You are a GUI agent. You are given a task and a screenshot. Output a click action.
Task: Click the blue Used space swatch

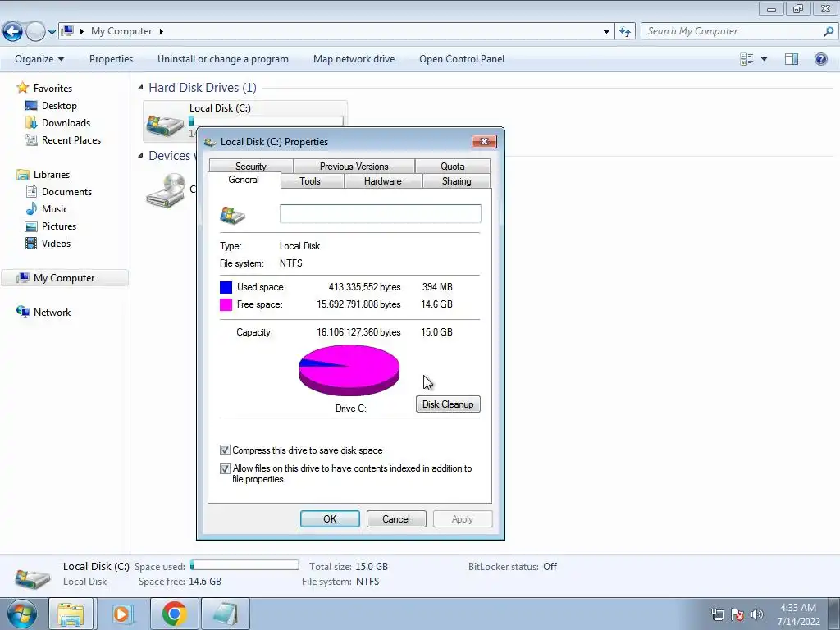(226, 287)
